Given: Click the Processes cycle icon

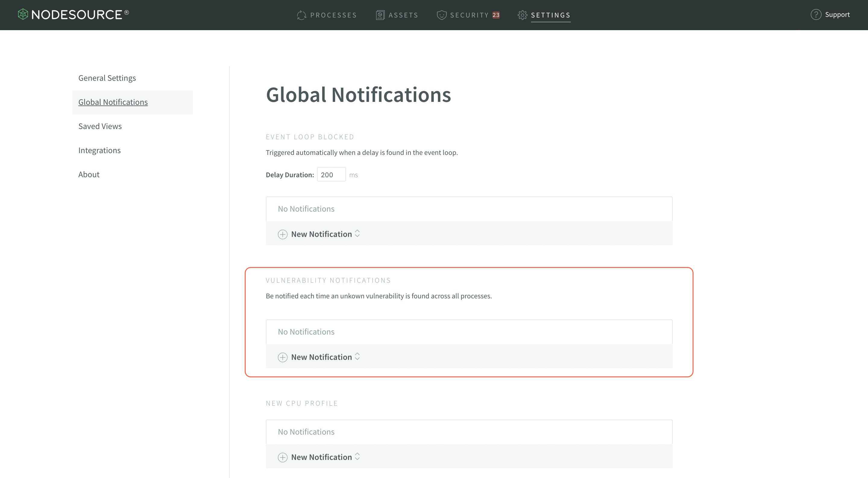Looking at the screenshot, I should coord(301,15).
